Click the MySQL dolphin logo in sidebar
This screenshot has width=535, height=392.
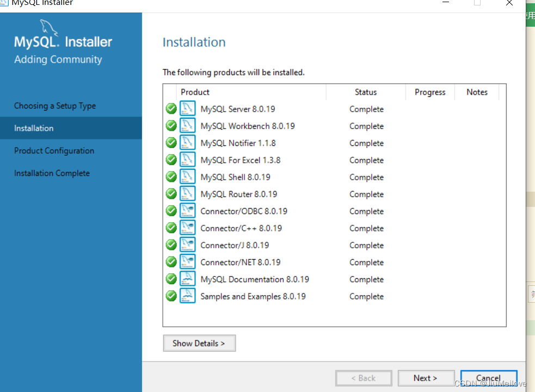point(48,28)
